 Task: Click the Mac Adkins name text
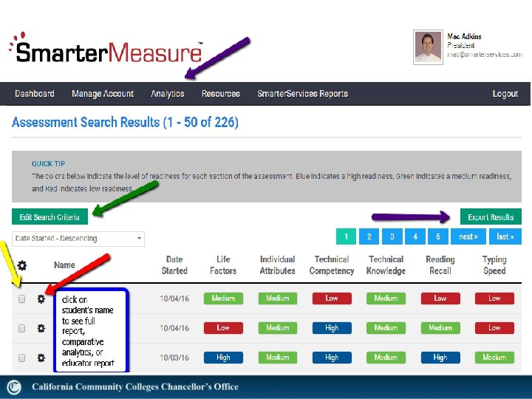[x=464, y=36]
